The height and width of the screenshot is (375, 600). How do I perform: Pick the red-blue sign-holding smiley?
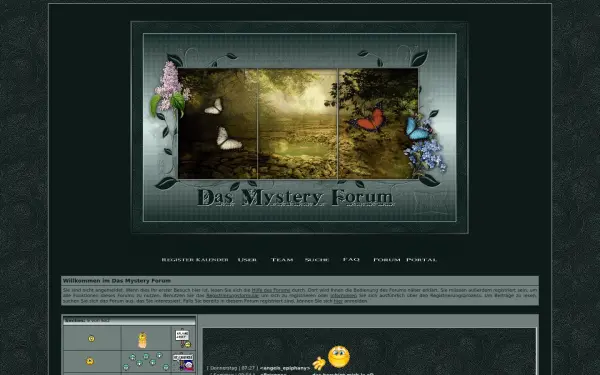184,362
